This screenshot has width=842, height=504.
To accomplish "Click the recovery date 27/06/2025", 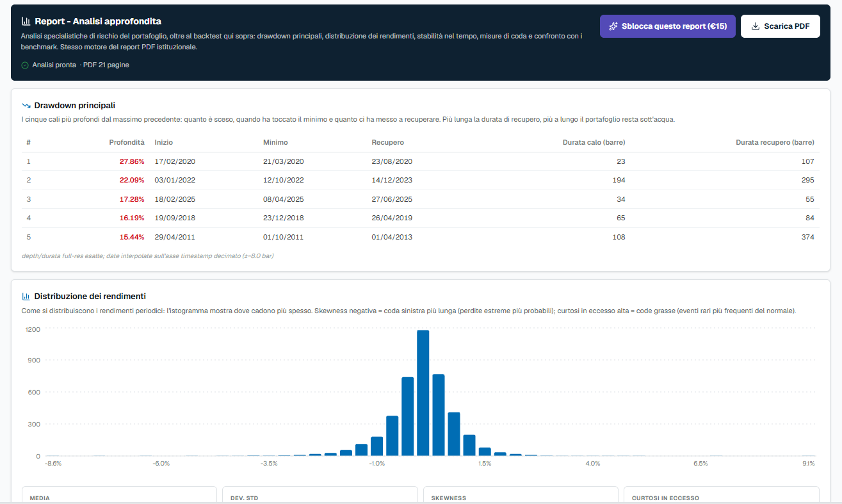I will point(392,199).
